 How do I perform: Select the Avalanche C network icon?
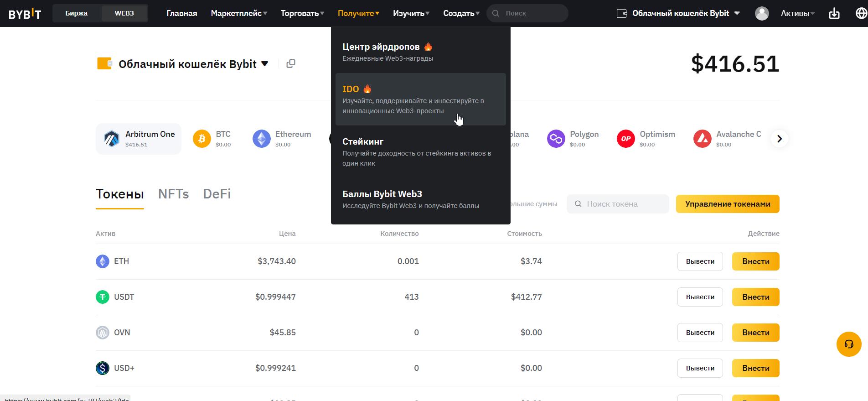[x=703, y=139]
